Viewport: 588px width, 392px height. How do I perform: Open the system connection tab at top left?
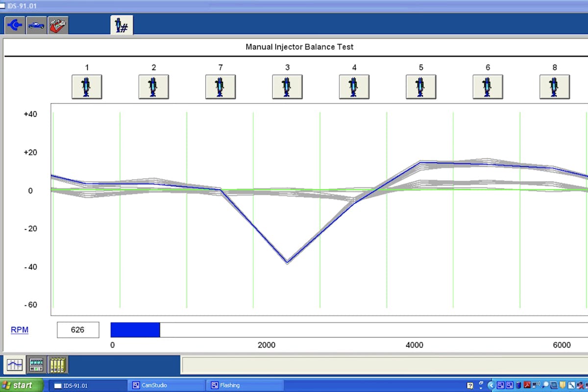15,25
